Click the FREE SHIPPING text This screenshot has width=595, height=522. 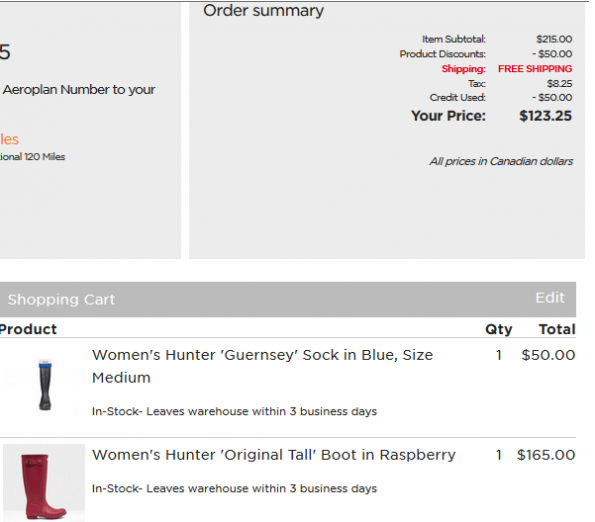pos(535,69)
